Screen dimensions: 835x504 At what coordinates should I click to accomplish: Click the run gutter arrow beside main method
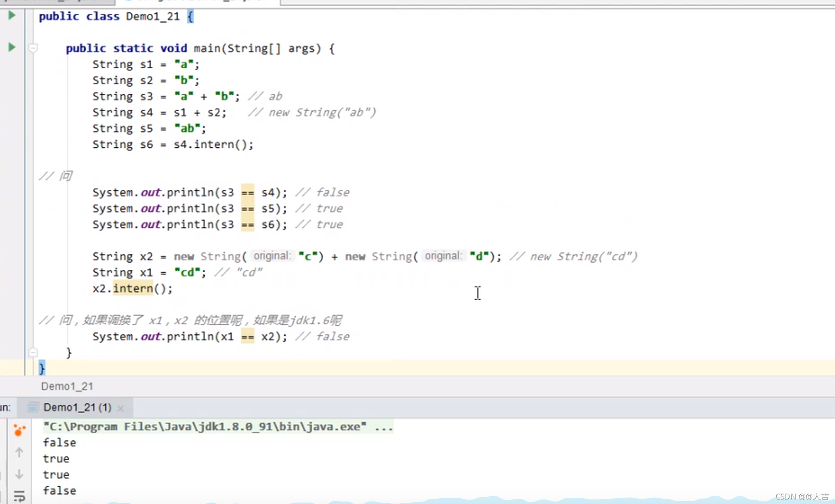(x=12, y=48)
